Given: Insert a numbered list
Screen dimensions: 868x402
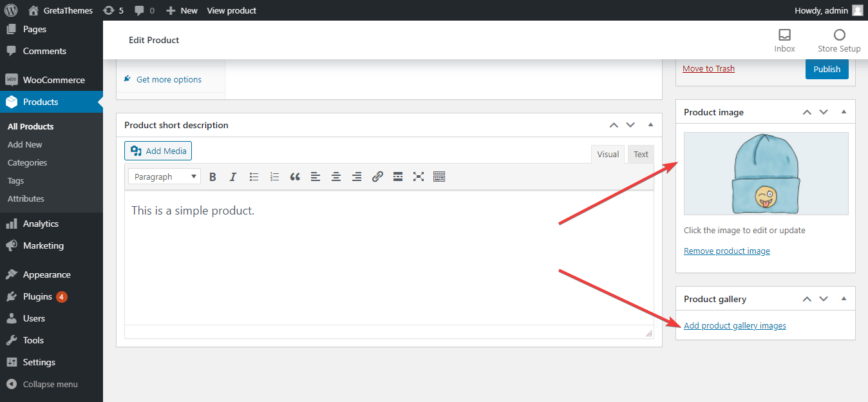Looking at the screenshot, I should click(274, 177).
